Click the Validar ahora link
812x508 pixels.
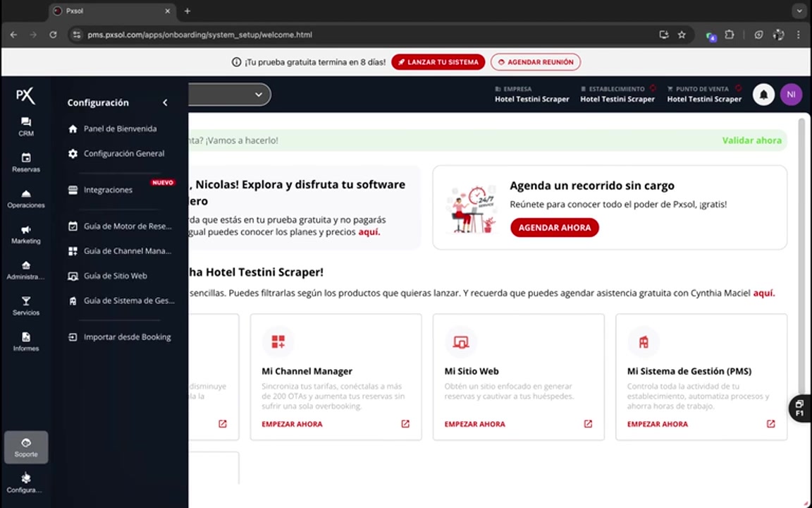pyautogui.click(x=751, y=140)
